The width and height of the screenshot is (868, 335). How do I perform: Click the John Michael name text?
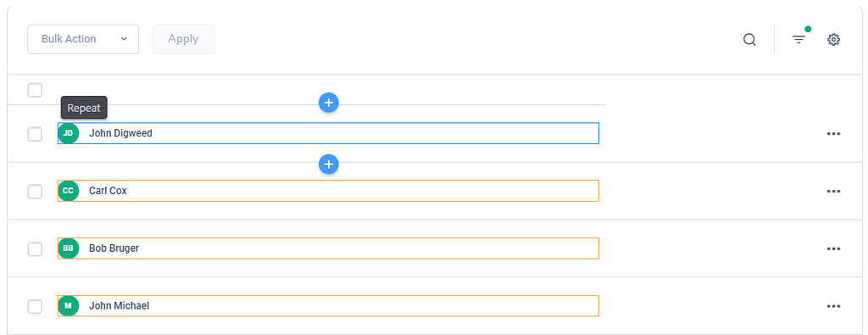click(x=119, y=305)
